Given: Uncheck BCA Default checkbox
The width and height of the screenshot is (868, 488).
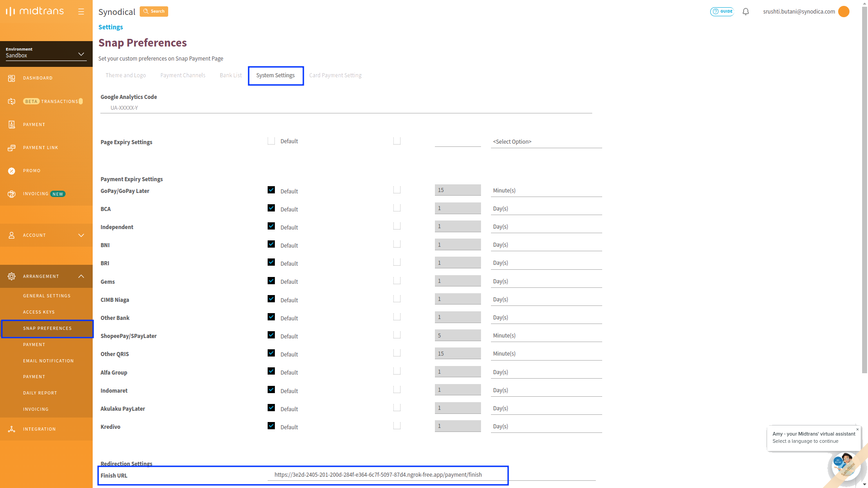Looking at the screenshot, I should tap(271, 208).
